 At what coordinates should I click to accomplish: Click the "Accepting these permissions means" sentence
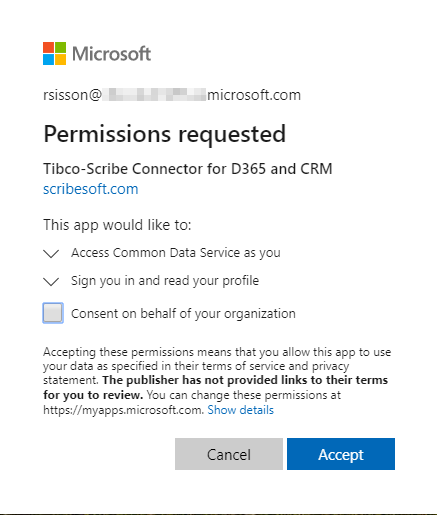point(217,366)
